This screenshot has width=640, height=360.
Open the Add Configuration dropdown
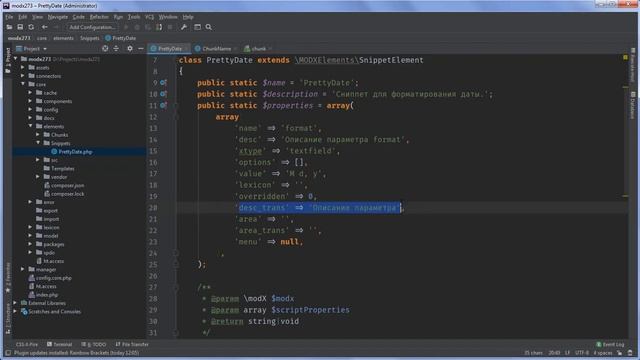point(92,27)
